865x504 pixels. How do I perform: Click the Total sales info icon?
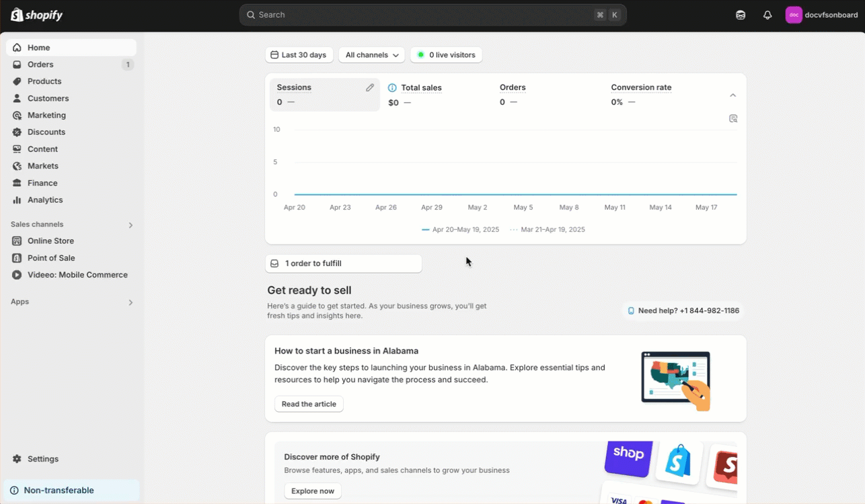click(393, 88)
